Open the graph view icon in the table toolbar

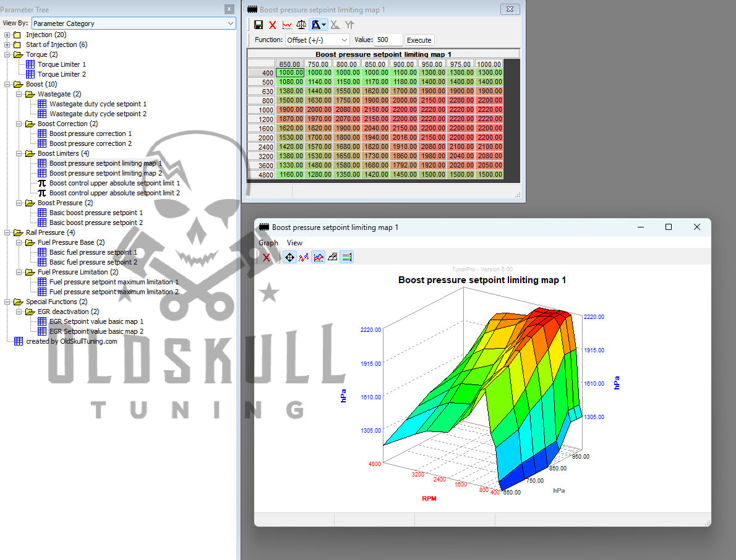point(287,25)
